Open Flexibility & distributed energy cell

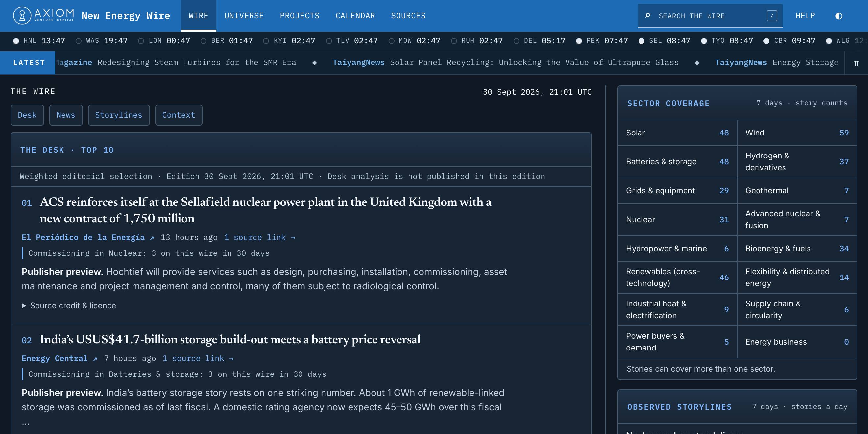click(797, 277)
